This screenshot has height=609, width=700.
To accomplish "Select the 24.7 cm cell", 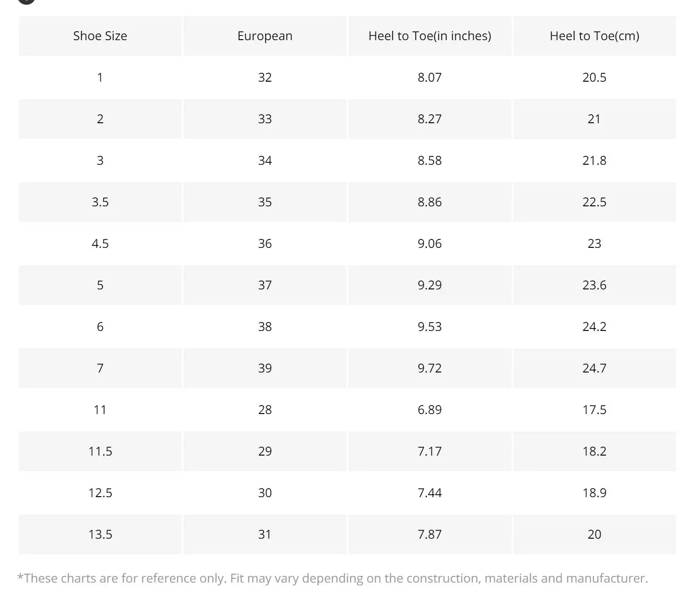I will point(594,368).
